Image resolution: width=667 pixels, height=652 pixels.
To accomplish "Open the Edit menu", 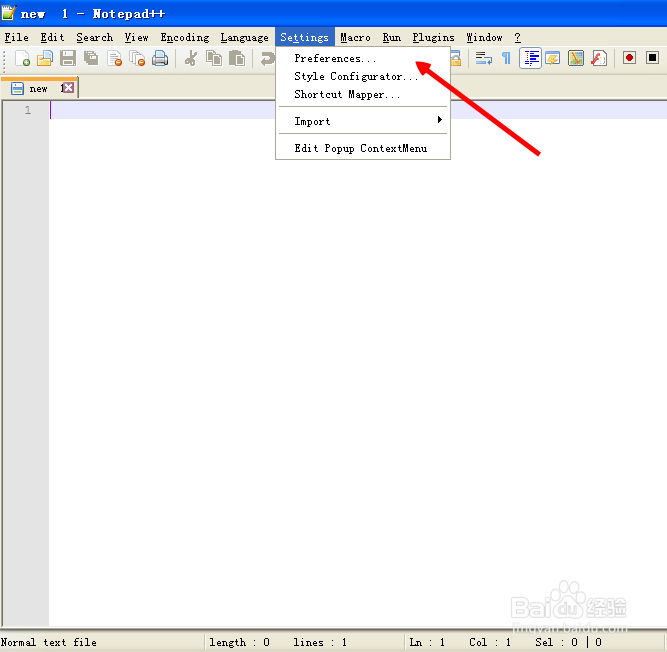I will click(52, 37).
